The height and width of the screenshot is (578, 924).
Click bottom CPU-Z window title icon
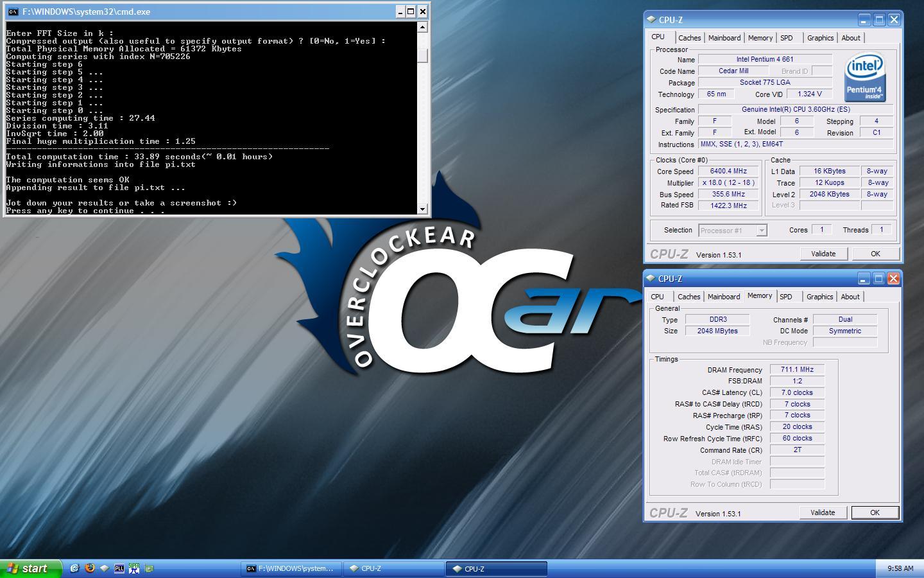tap(651, 279)
